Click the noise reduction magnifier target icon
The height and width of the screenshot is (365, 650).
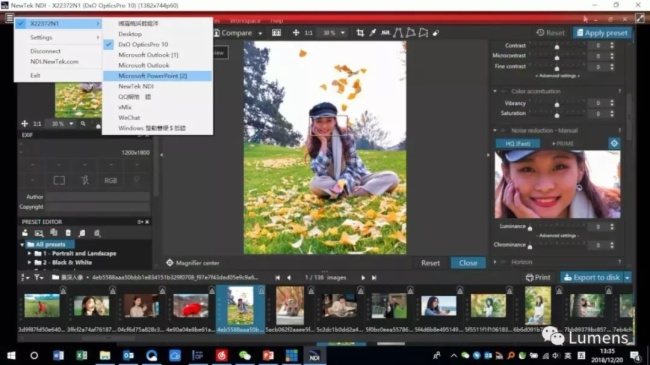click(x=614, y=143)
